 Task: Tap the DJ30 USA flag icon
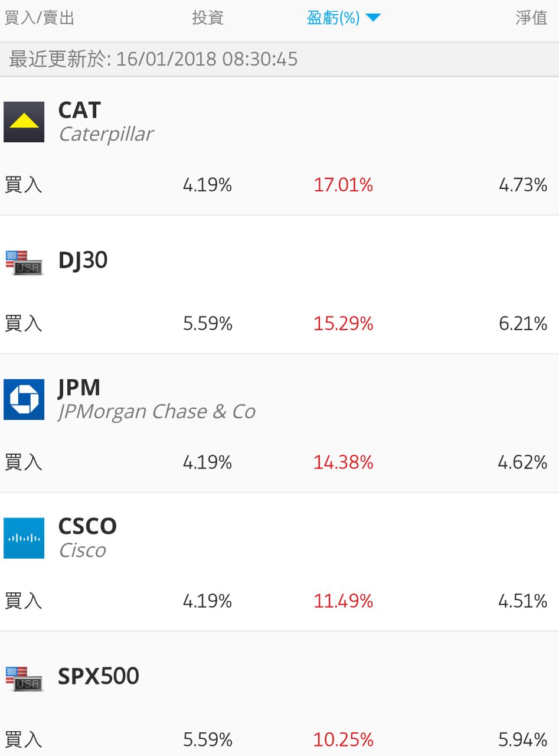24,262
